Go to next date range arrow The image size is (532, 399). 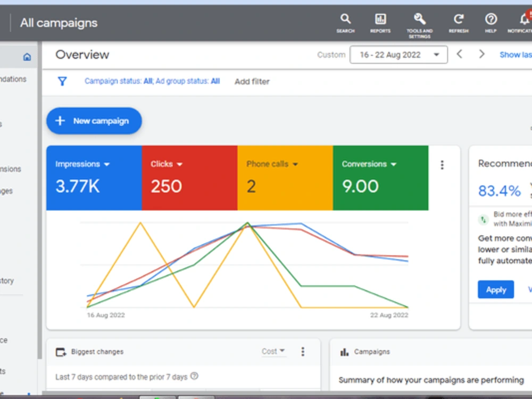click(x=481, y=54)
